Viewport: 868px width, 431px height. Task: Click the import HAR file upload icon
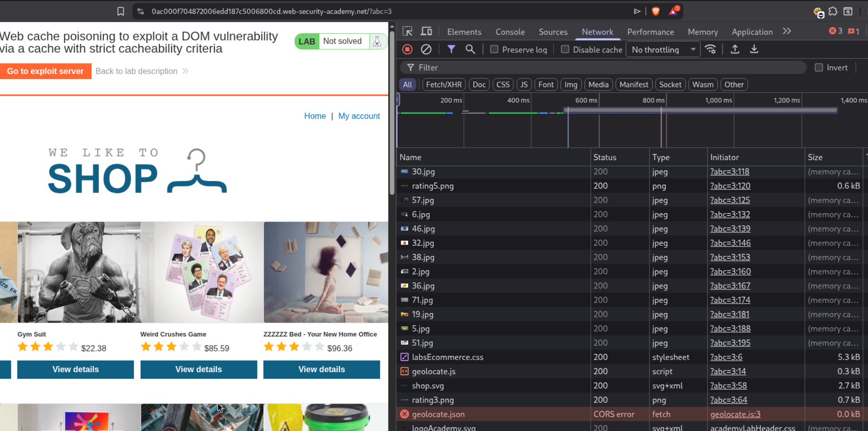(735, 49)
